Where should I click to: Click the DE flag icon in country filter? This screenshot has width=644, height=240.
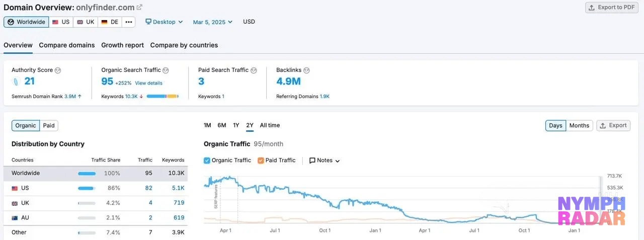click(x=104, y=22)
